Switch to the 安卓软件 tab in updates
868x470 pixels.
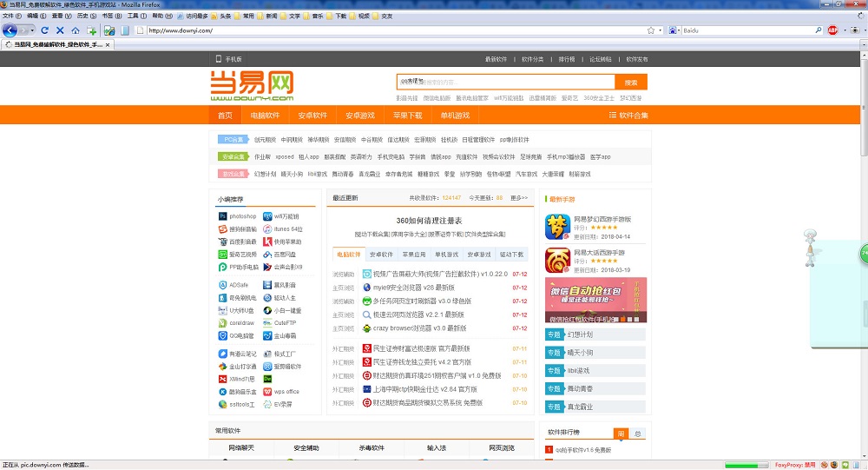coord(381,255)
